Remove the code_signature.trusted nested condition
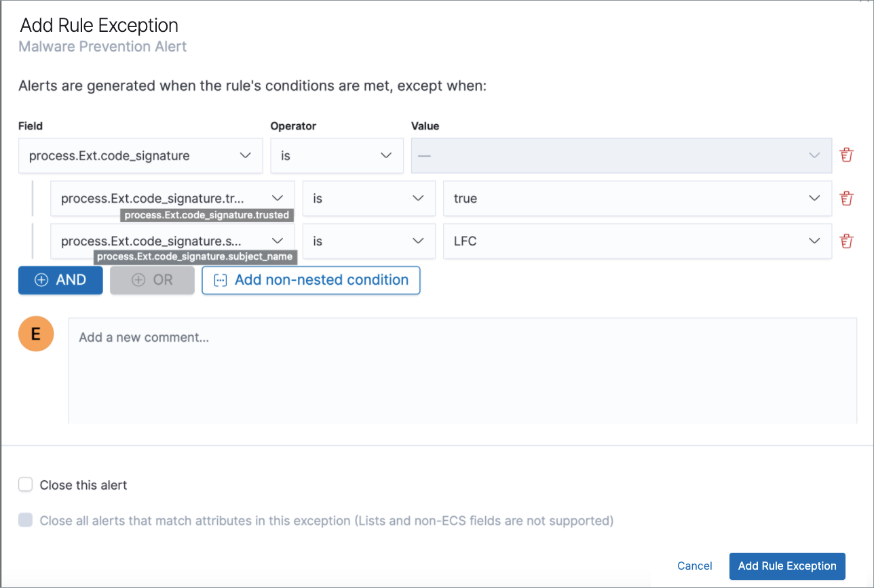Image resolution: width=874 pixels, height=588 pixels. click(x=845, y=198)
